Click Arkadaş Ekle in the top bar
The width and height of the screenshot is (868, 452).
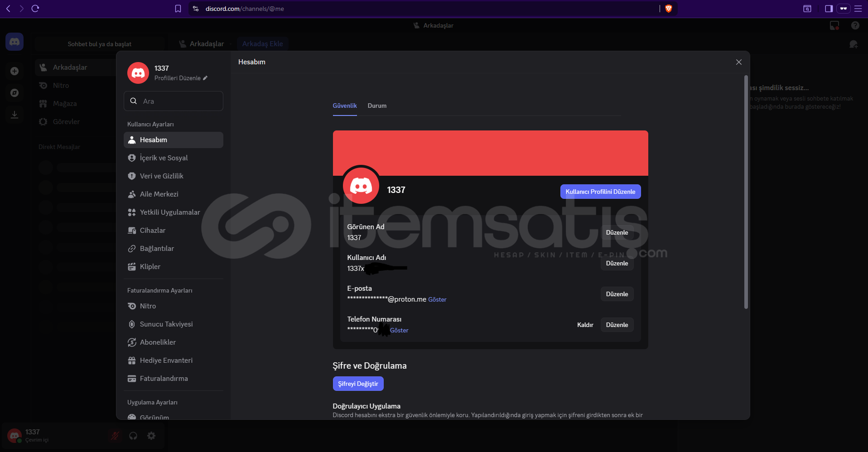(x=262, y=44)
